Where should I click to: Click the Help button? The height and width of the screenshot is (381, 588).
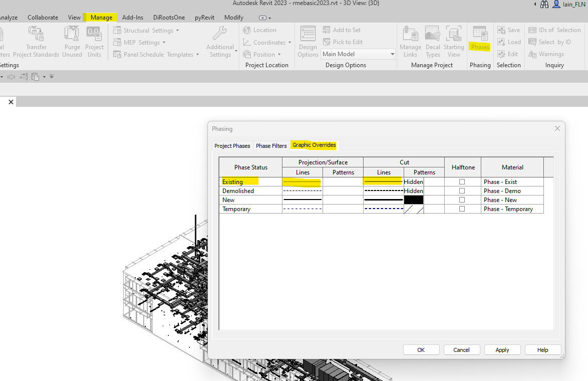542,349
